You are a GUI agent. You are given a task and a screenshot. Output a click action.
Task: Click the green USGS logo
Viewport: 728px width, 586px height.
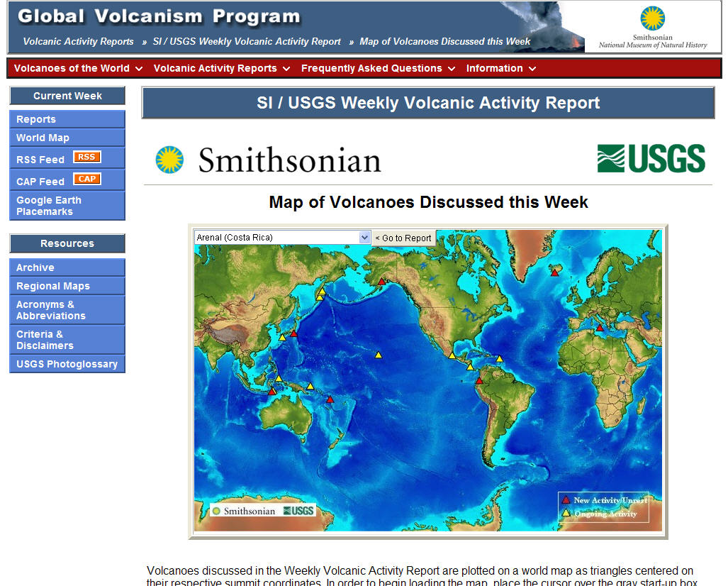[x=651, y=158]
